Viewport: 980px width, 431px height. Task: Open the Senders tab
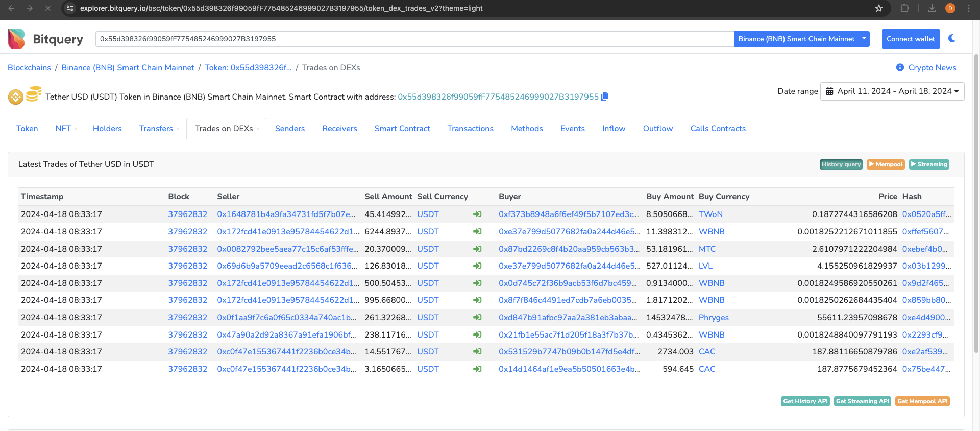click(290, 129)
